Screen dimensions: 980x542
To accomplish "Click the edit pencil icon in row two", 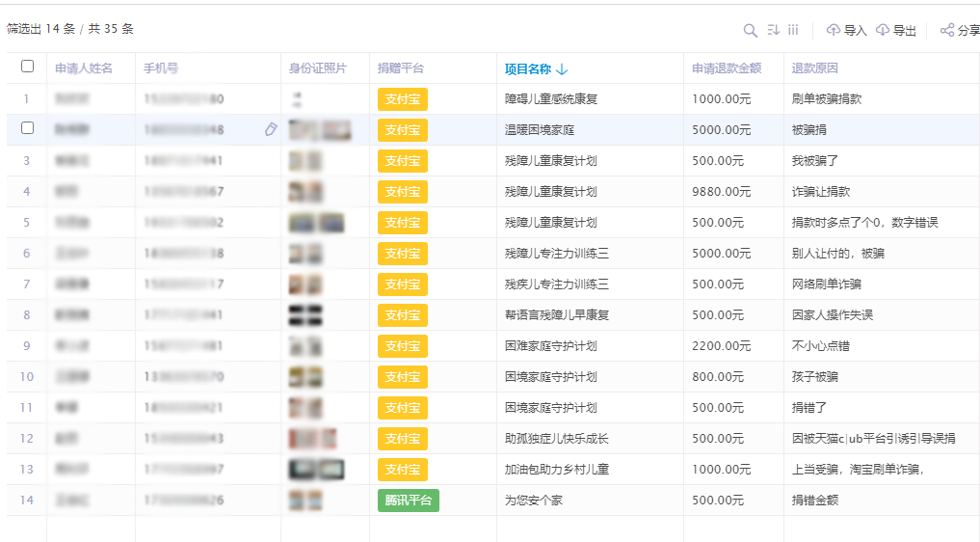I will click(x=271, y=129).
